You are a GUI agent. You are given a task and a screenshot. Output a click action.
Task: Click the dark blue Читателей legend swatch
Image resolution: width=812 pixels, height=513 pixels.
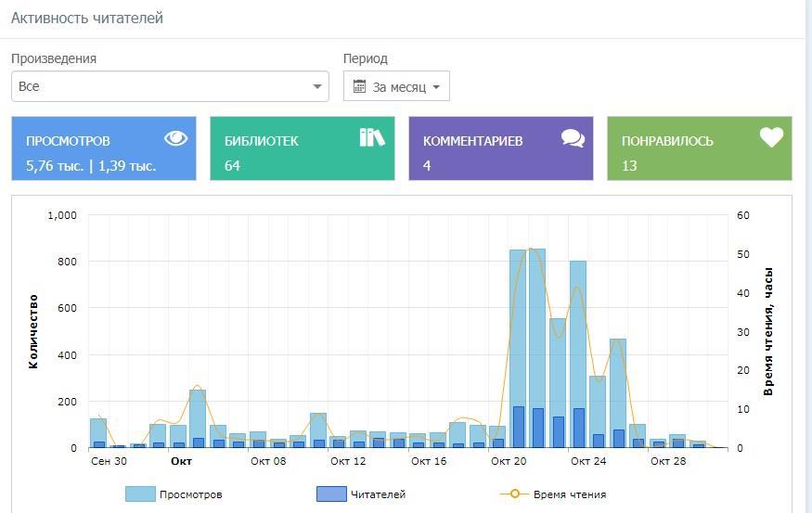(x=330, y=494)
